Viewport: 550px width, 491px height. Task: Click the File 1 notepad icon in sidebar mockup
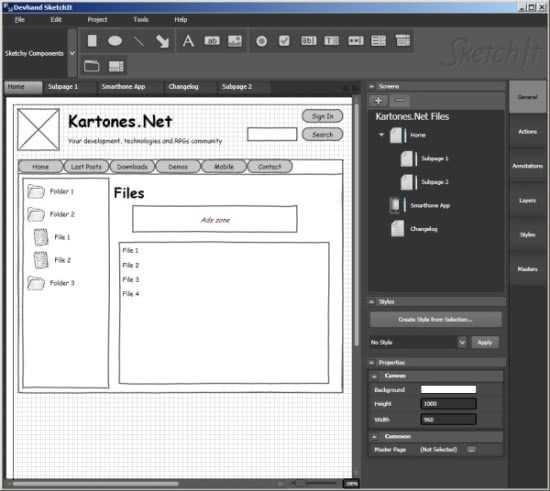point(41,237)
